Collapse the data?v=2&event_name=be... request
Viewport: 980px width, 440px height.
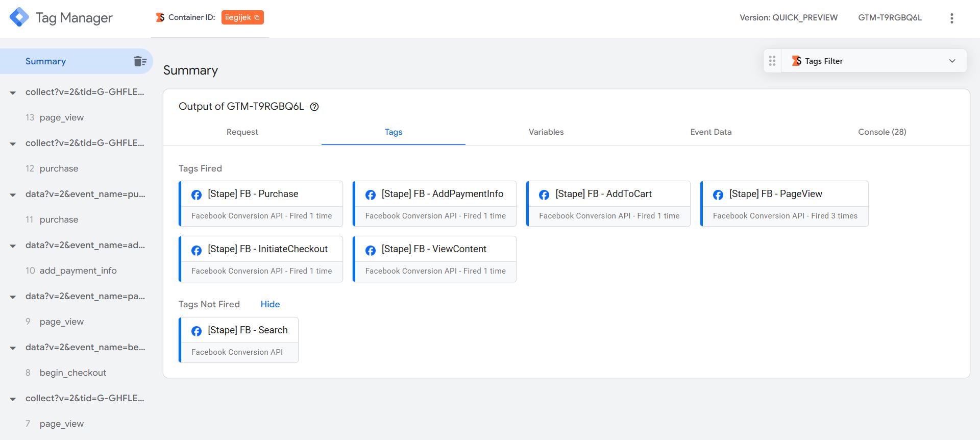pos(13,348)
